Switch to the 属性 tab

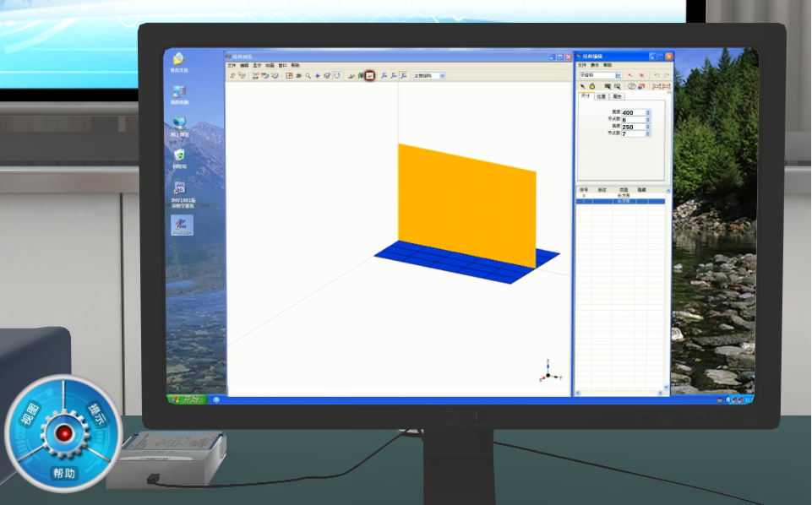coord(617,96)
